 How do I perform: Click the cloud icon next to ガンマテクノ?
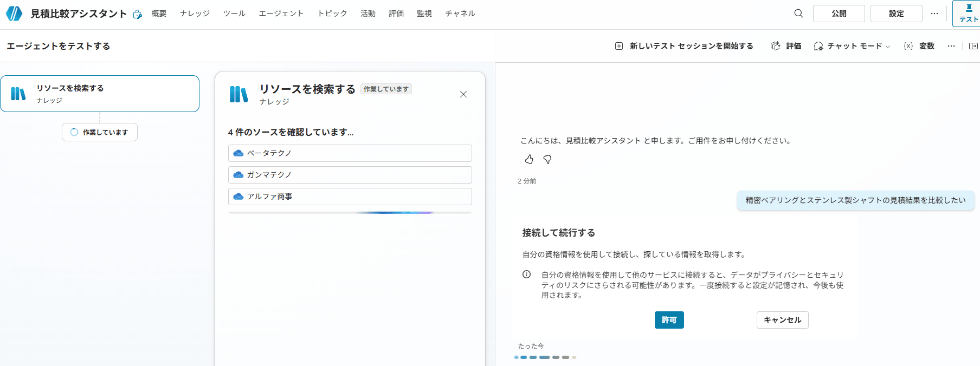(x=238, y=175)
